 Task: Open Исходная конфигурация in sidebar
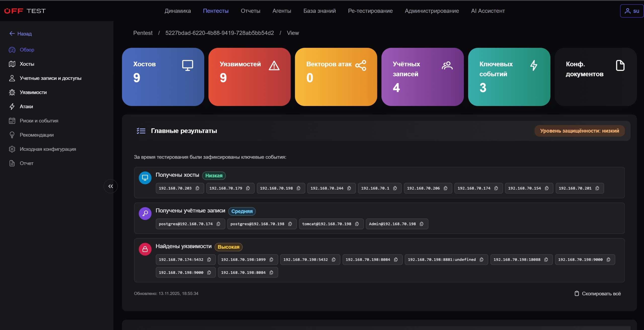tap(43, 149)
